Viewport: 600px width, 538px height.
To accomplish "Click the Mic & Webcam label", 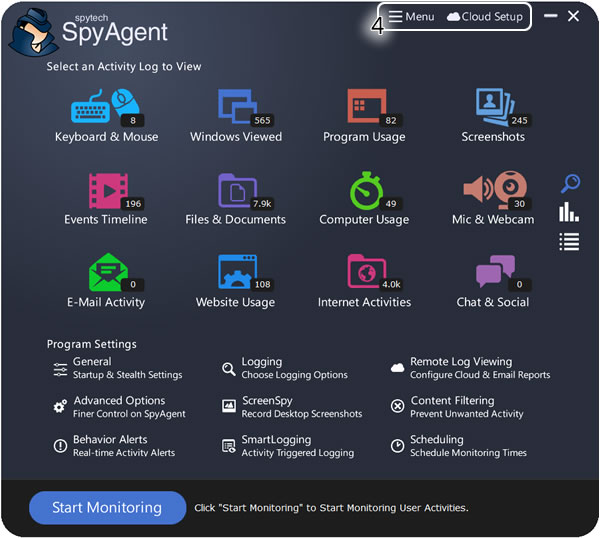I will [493, 220].
